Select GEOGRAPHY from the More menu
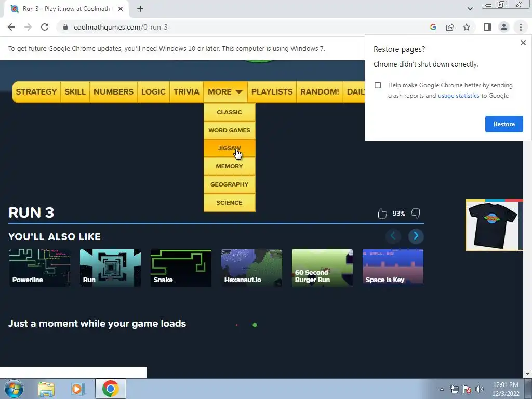 pyautogui.click(x=229, y=184)
